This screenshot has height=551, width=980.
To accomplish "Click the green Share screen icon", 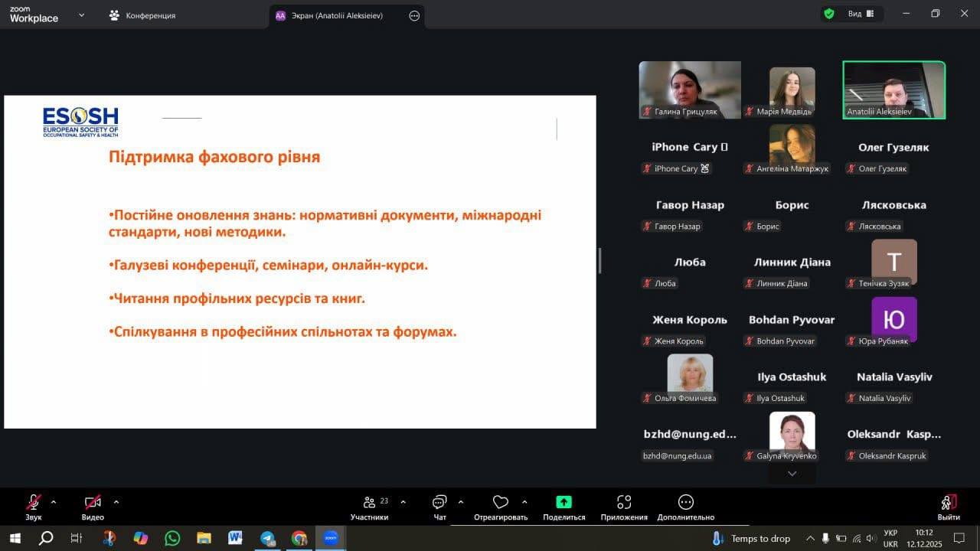I will [563, 503].
